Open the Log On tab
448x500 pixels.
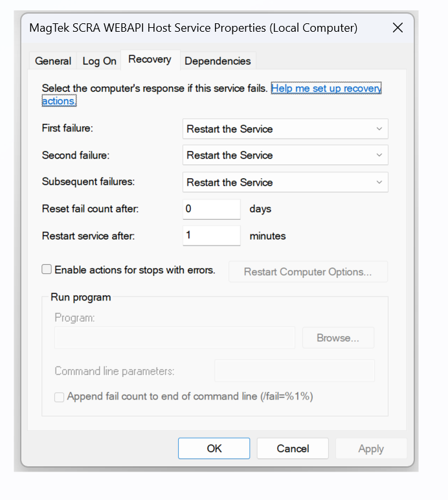point(100,61)
